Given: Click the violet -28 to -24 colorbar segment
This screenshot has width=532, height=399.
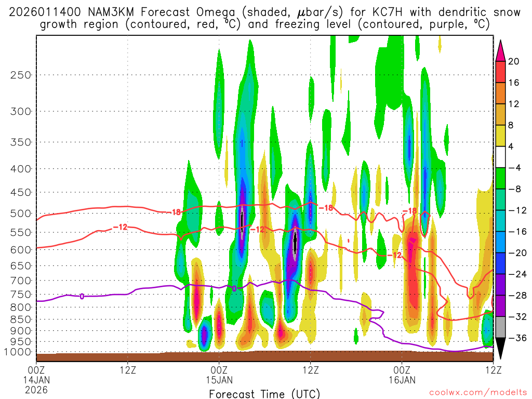Looking at the screenshot, I should pos(500,285).
